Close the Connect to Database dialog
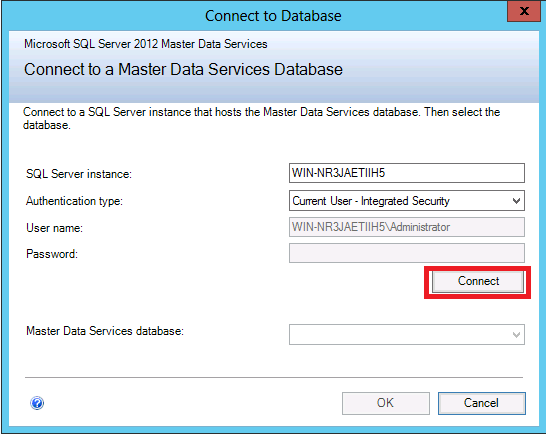Screen dimensions: 546x434 (524, 11)
